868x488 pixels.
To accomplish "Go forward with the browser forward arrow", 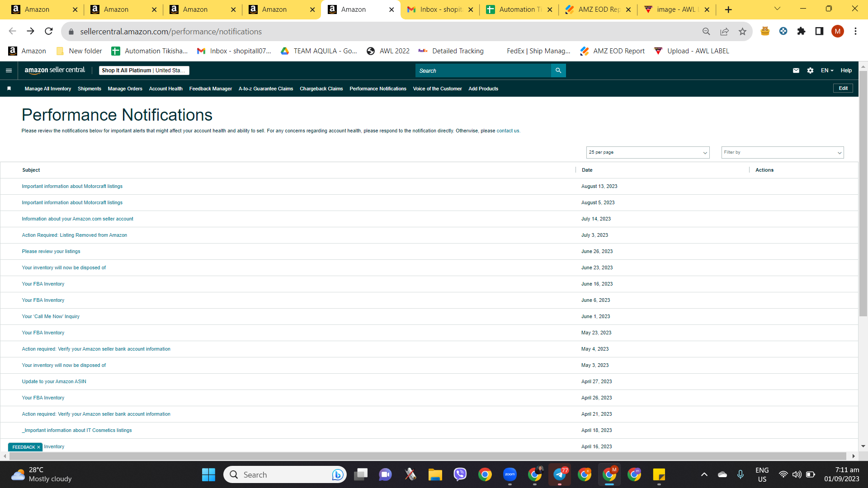I will [30, 31].
